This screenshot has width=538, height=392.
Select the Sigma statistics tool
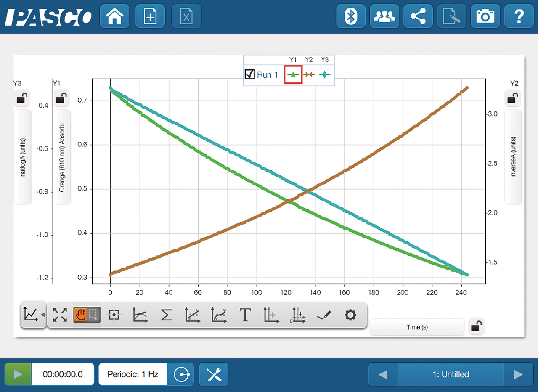pyautogui.click(x=166, y=315)
